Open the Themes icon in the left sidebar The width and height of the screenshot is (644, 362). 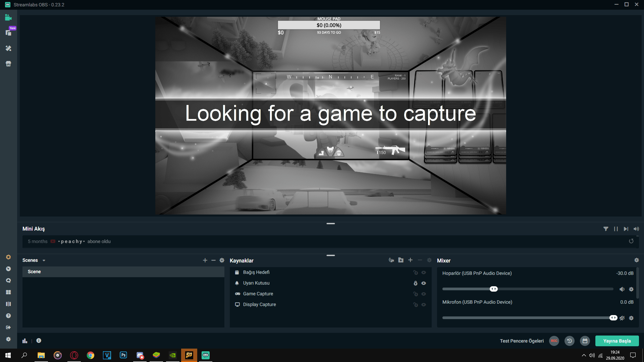pyautogui.click(x=8, y=48)
